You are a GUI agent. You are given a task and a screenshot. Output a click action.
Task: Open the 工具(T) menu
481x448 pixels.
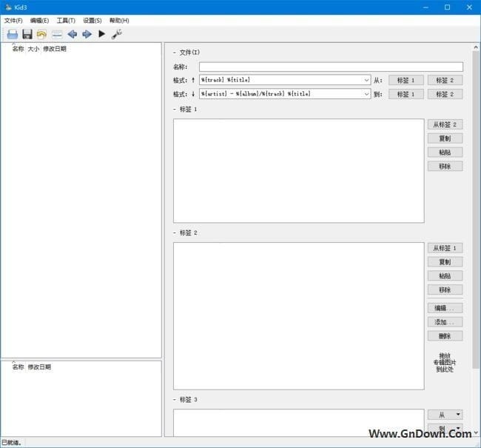pos(66,20)
